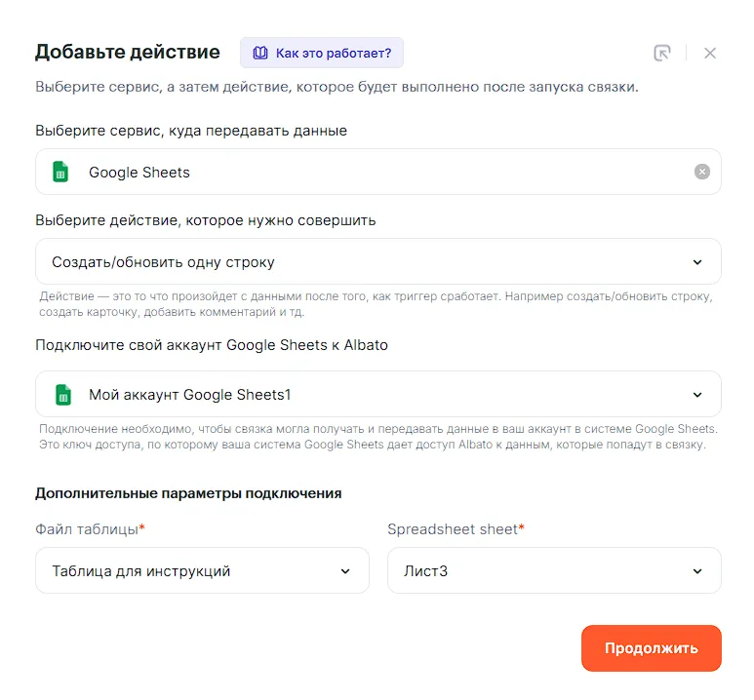This screenshot has width=754, height=700.
Task: Click the chevron in Spreadsheet sheet field
Action: tap(697, 571)
